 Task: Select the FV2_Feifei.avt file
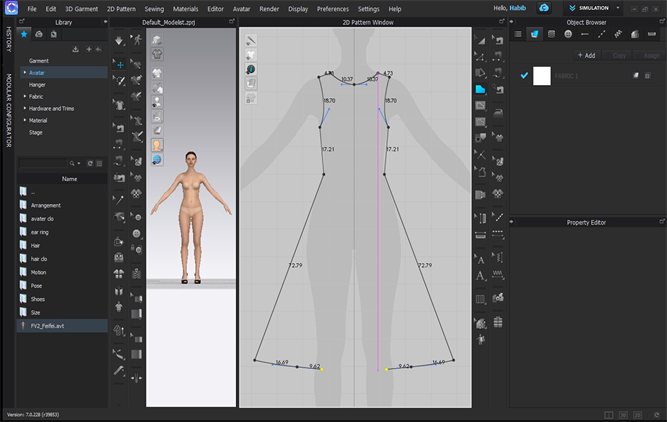click(63, 326)
